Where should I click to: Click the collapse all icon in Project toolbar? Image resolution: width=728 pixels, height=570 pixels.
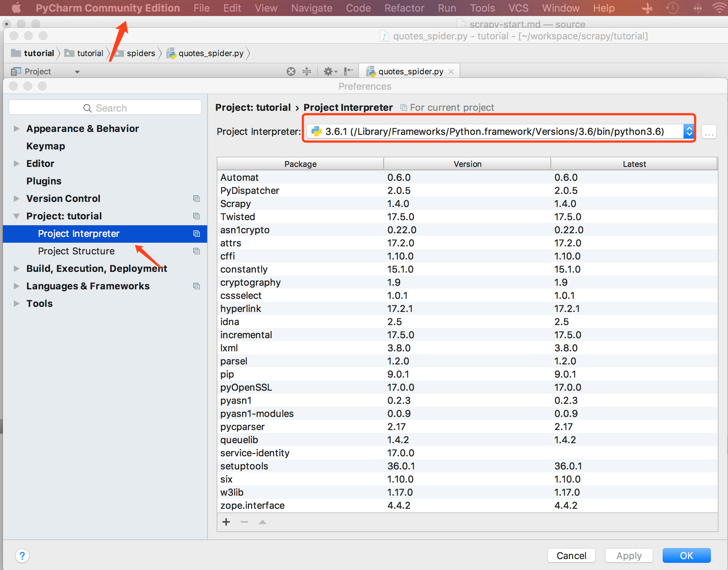pyautogui.click(x=307, y=71)
